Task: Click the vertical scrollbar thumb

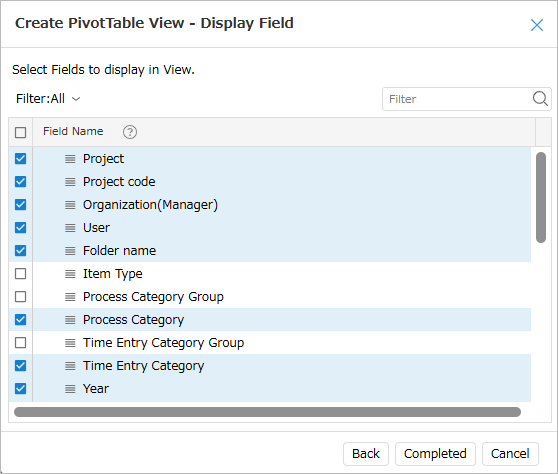Action: click(x=541, y=198)
